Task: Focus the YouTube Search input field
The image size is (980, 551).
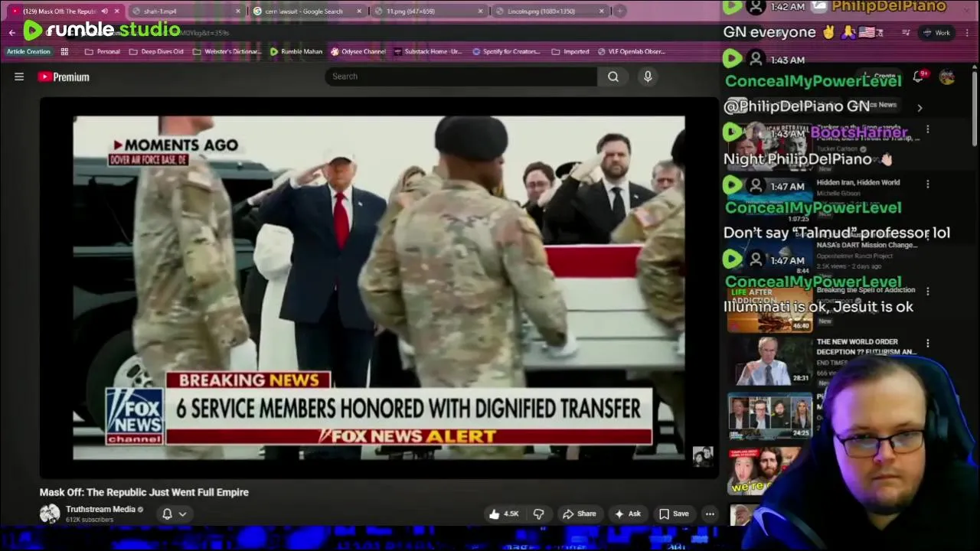Action: click(x=461, y=77)
